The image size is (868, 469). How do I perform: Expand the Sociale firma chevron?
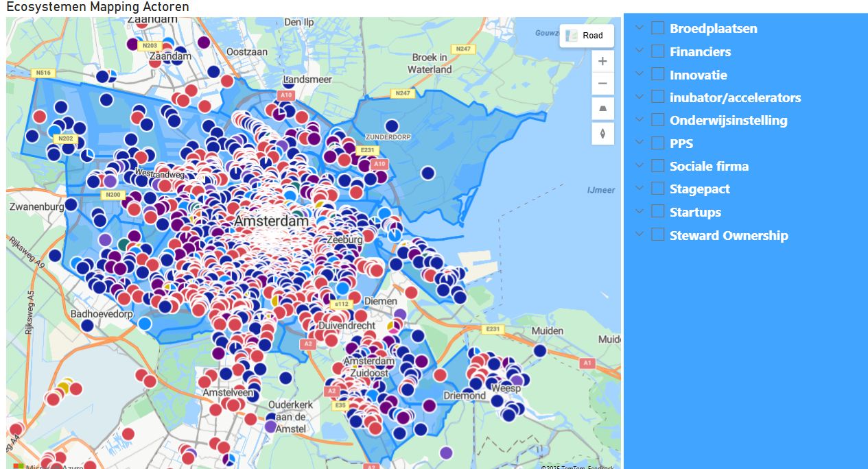640,165
